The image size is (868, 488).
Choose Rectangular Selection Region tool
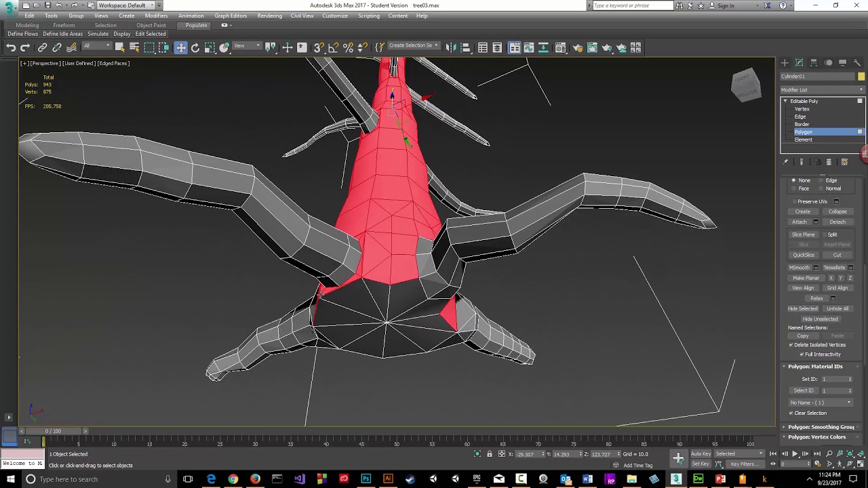(149, 47)
